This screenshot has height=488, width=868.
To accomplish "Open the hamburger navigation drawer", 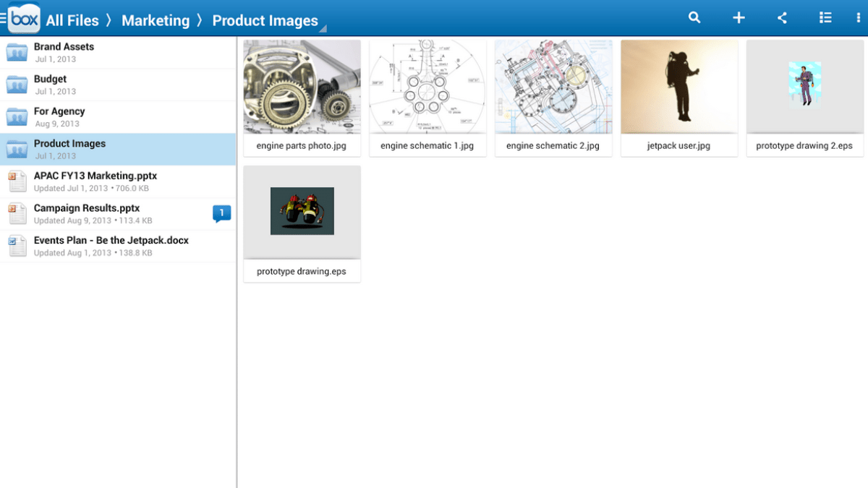I will [x=4, y=18].
